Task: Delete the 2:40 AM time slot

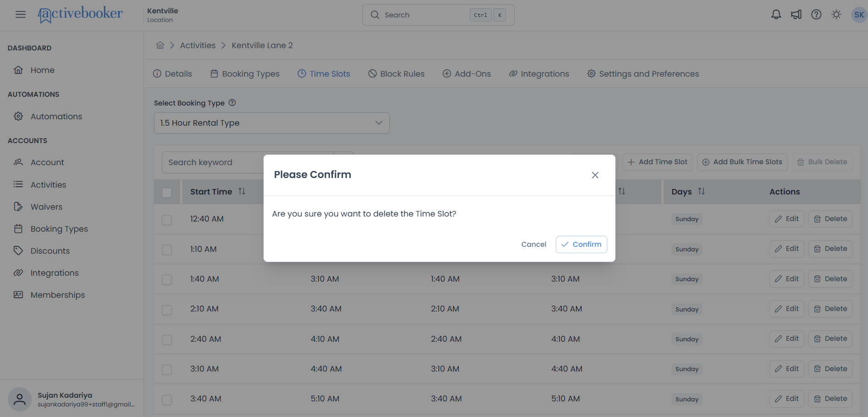Action: tap(830, 339)
